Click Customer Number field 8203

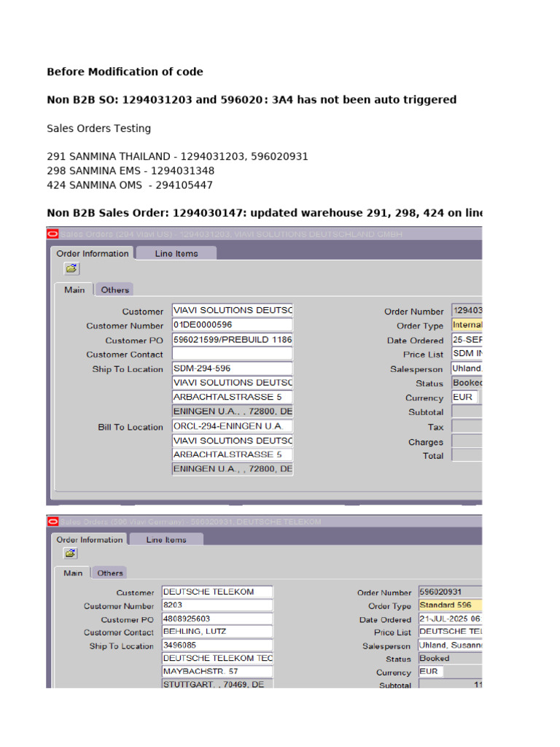coord(217,605)
